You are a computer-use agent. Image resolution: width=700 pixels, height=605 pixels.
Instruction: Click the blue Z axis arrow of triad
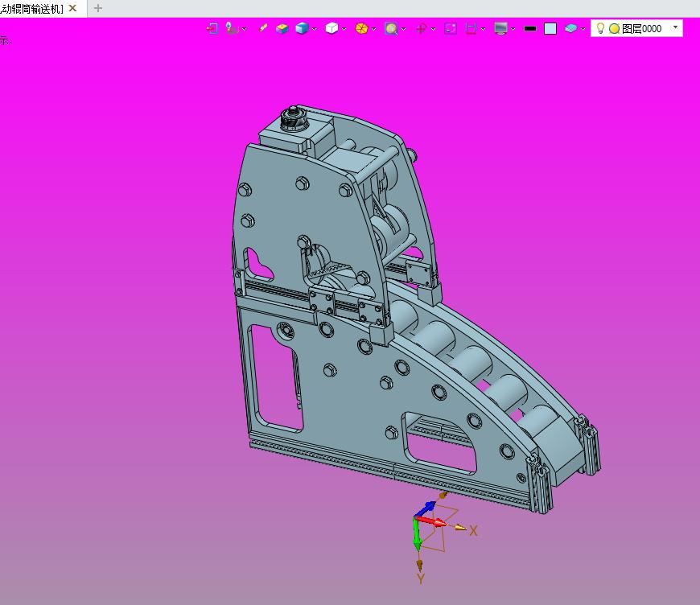point(425,508)
